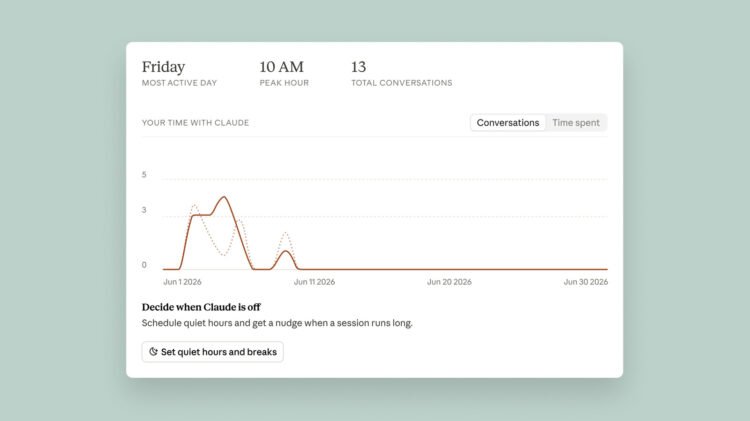750x421 pixels.
Task: Click the Jun 30 2026 axis label
Action: 585,282
